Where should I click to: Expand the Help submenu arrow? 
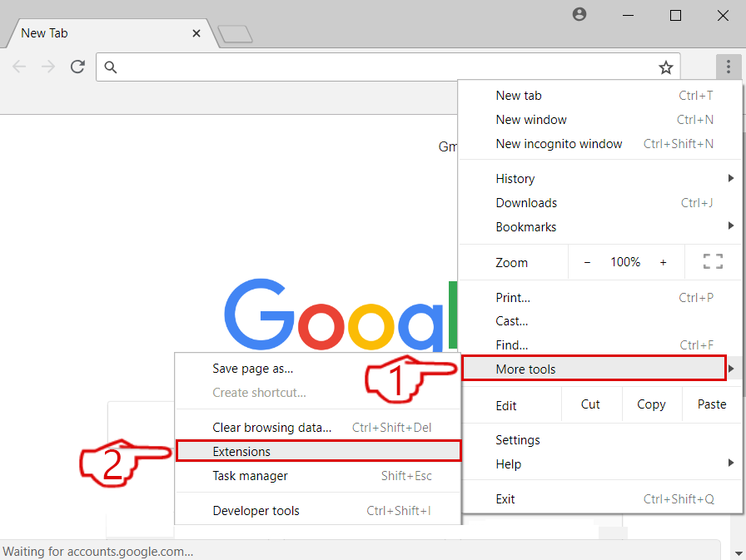(x=730, y=463)
